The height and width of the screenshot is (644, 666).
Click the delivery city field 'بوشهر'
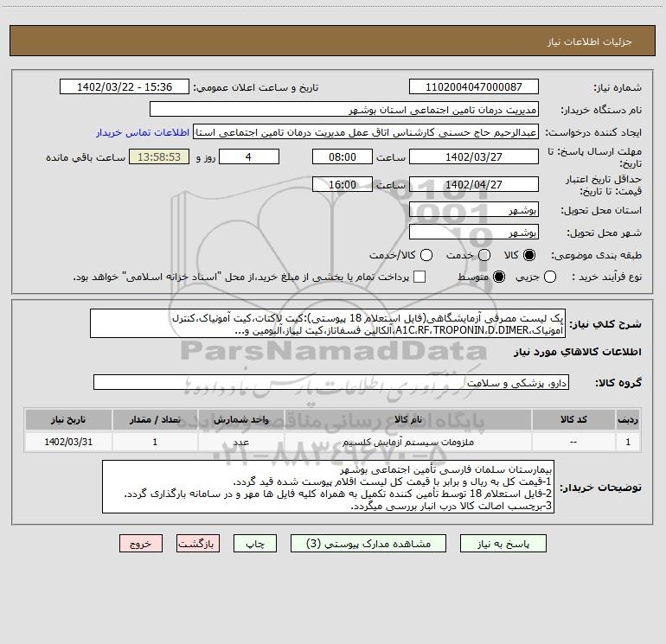click(474, 232)
